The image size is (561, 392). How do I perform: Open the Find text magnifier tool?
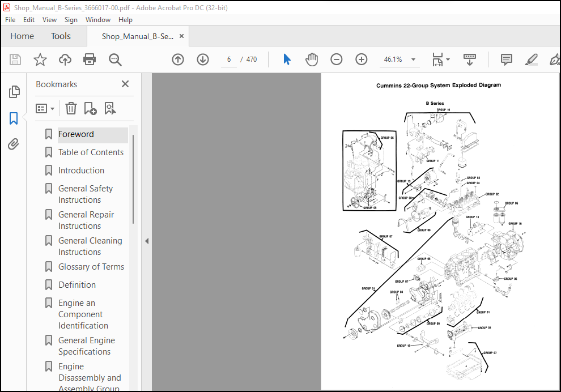(x=115, y=59)
